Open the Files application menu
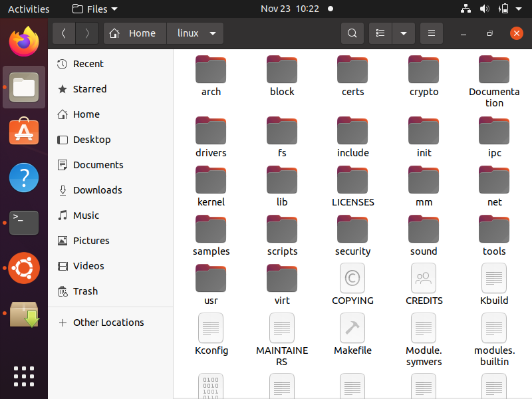This screenshot has height=399, width=532. pos(94,9)
